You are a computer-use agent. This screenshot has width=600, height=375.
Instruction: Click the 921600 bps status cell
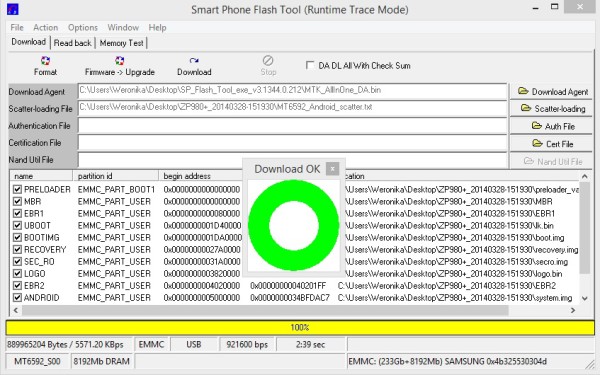(247, 344)
